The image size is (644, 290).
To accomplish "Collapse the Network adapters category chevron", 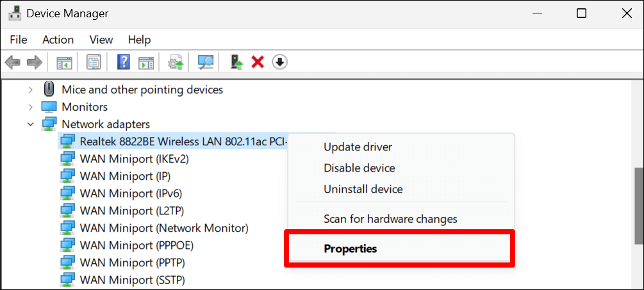I will (31, 124).
